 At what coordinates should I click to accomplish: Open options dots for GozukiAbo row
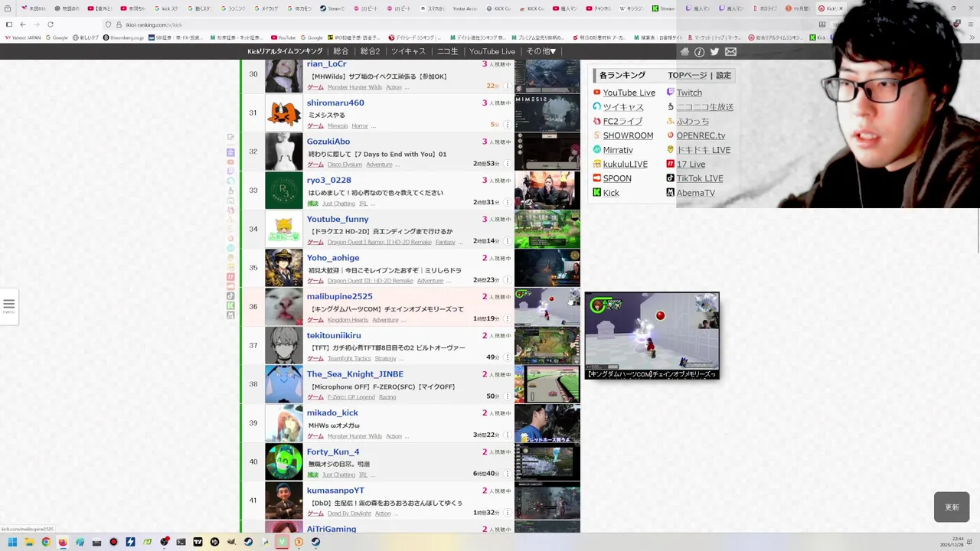[507, 164]
